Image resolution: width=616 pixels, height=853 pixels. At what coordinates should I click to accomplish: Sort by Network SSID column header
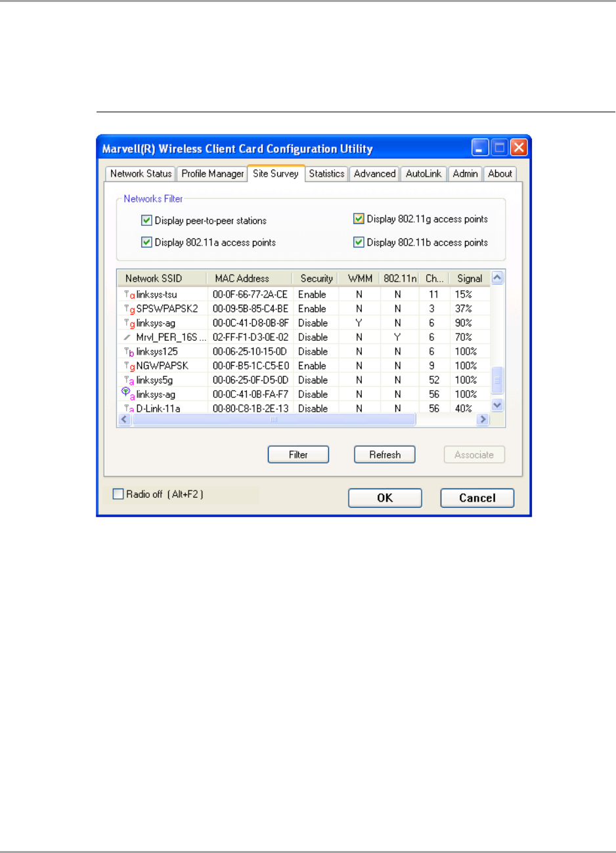coord(162,278)
